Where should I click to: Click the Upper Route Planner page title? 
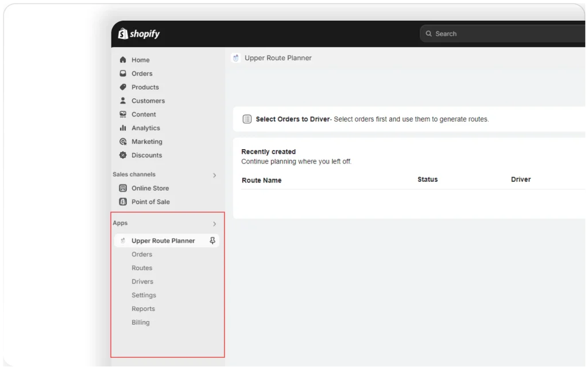click(x=278, y=58)
